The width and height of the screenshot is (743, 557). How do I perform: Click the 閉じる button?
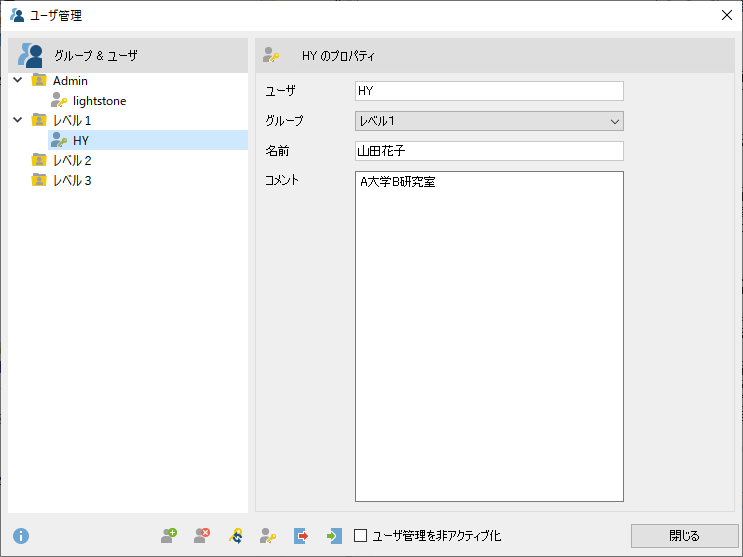tap(684, 536)
